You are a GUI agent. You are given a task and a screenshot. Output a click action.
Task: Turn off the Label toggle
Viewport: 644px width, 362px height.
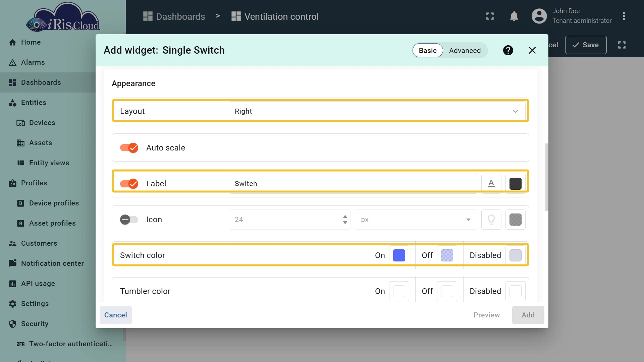tap(129, 184)
